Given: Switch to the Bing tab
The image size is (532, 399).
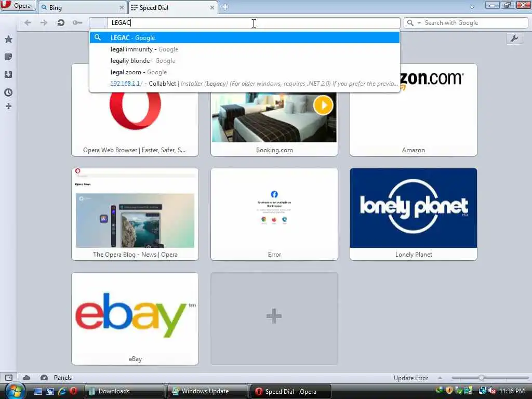Looking at the screenshot, I should click(x=82, y=7).
